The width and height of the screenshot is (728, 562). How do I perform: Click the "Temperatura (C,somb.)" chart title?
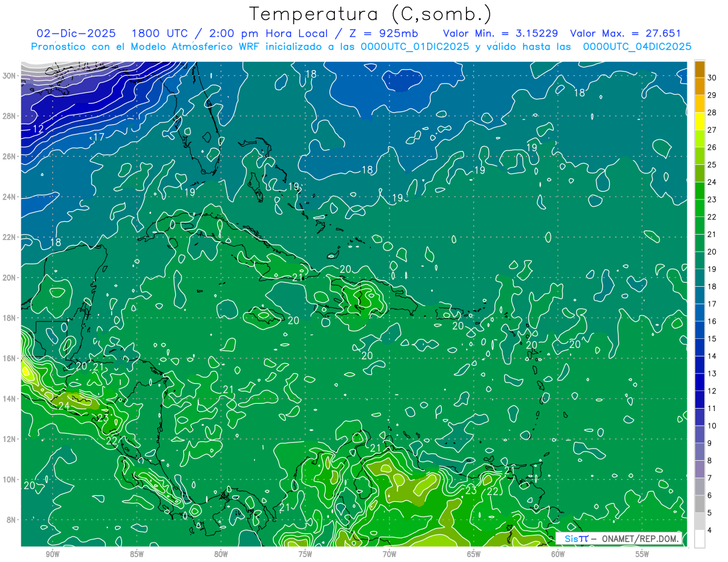coord(371,14)
